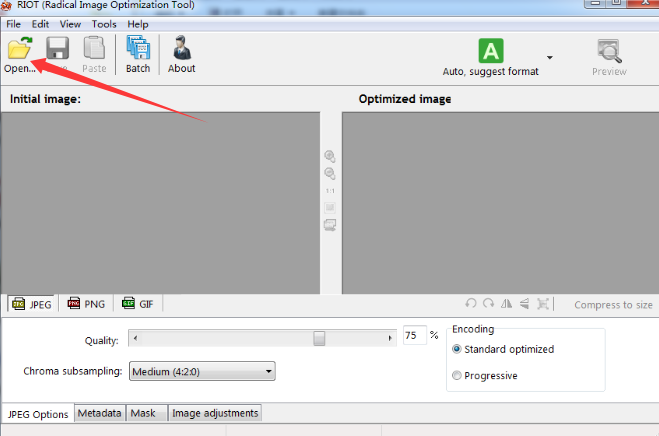Click the Preview magnifier icon
659x436 pixels.
tap(609, 51)
